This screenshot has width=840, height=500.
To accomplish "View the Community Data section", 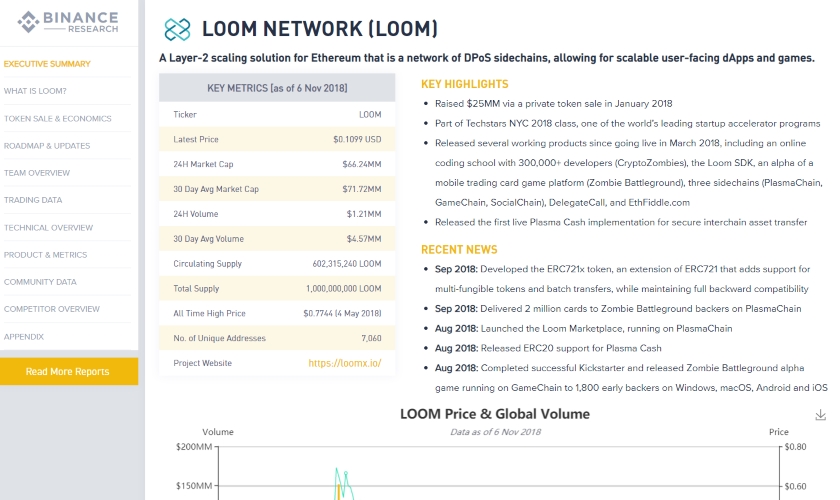I will (x=40, y=282).
